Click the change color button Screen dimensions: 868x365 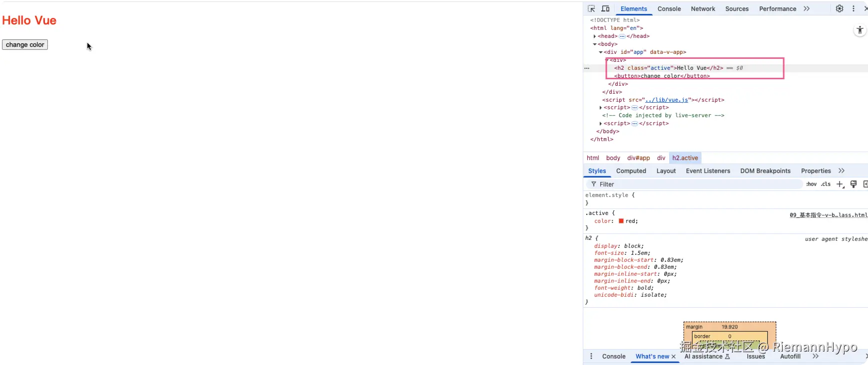coord(25,44)
